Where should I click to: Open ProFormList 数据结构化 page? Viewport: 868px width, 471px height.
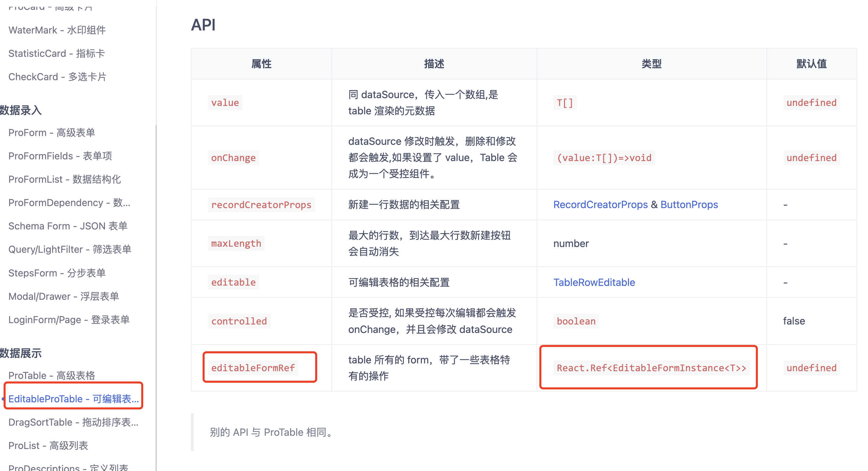coord(65,179)
